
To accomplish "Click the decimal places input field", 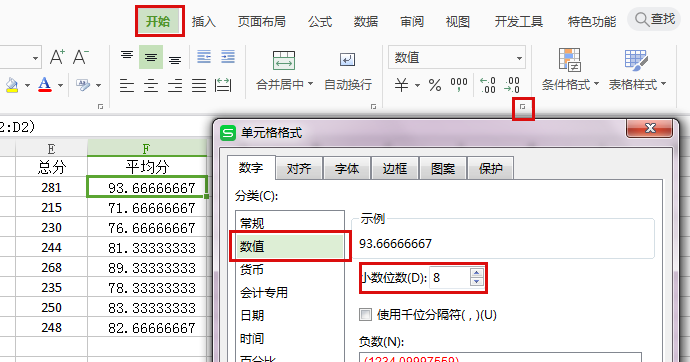I will [x=450, y=278].
